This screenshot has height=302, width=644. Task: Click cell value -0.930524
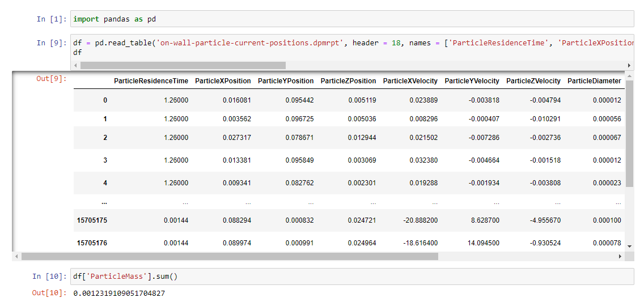(545, 243)
